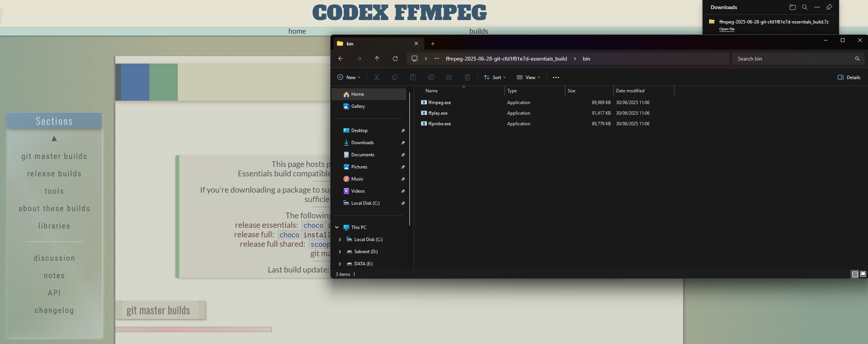Jump to release builds section
The width and height of the screenshot is (868, 344).
54,174
